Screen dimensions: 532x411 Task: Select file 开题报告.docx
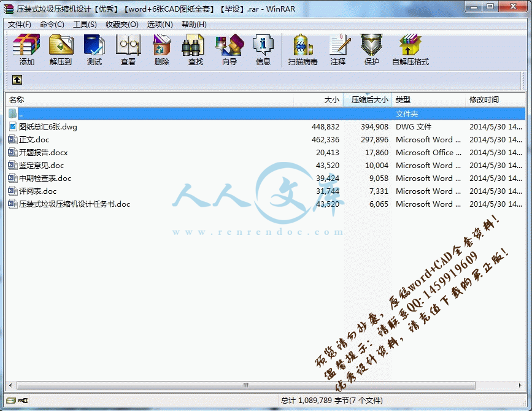pyautogui.click(x=43, y=153)
